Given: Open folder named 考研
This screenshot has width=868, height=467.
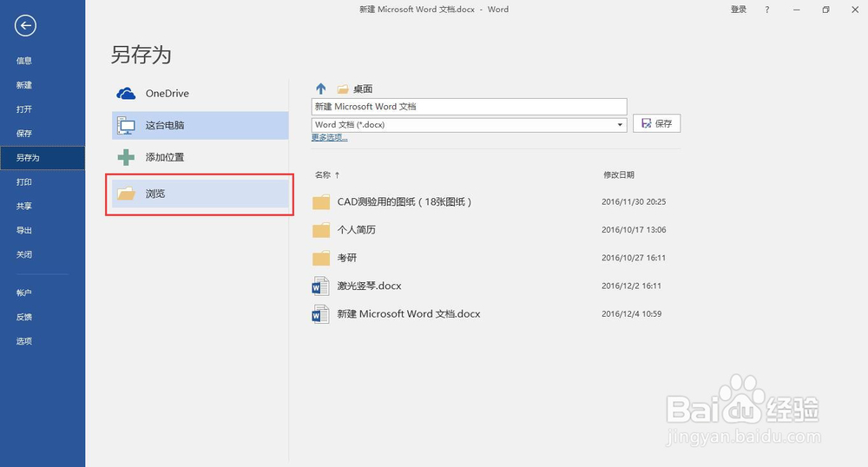Looking at the screenshot, I should 347,258.
